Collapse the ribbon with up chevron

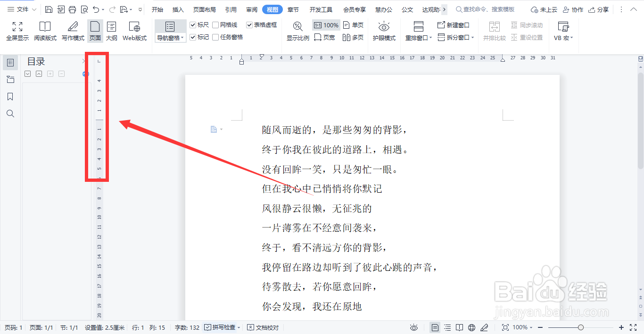(x=633, y=9)
